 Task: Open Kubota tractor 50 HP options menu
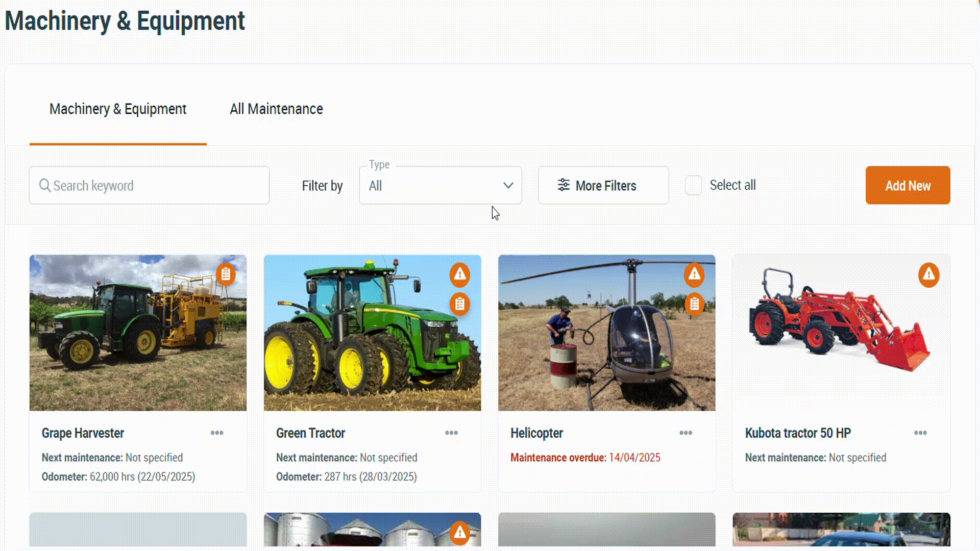(x=920, y=433)
